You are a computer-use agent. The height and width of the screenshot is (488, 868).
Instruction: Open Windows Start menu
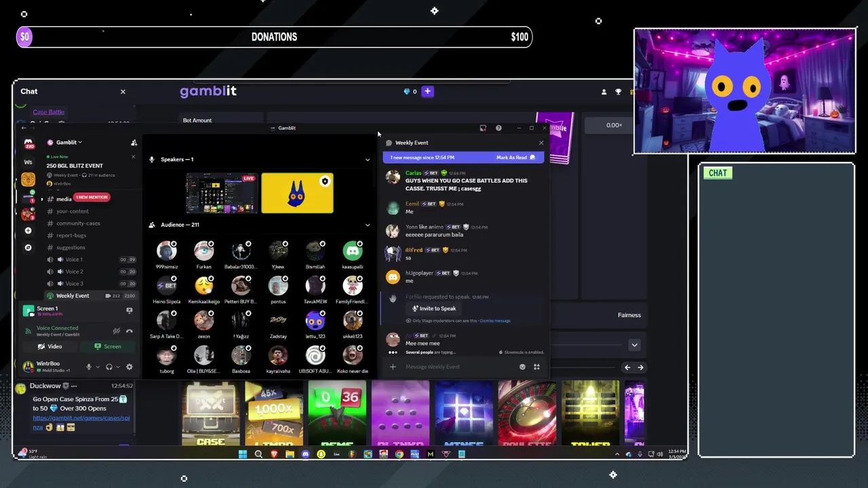[243, 454]
